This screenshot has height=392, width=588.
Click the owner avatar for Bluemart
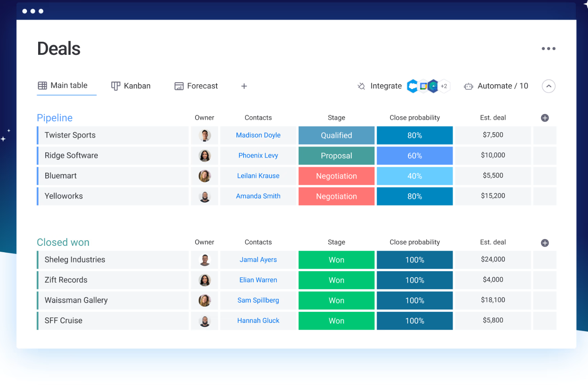pyautogui.click(x=204, y=176)
